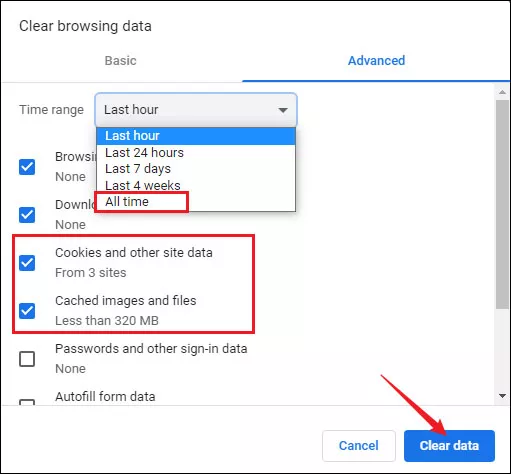The height and width of the screenshot is (474, 511).
Task: Click the scrollbar up arrow
Action: [x=502, y=92]
